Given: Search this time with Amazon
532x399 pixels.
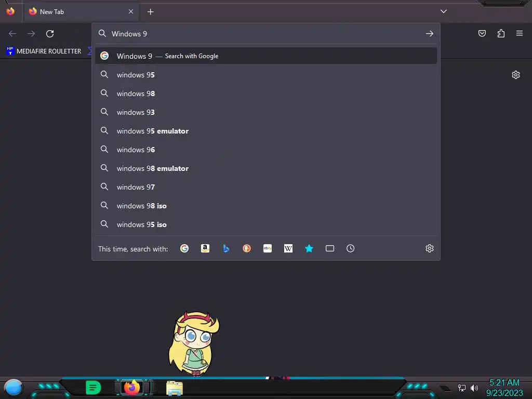Looking at the screenshot, I should (205, 248).
